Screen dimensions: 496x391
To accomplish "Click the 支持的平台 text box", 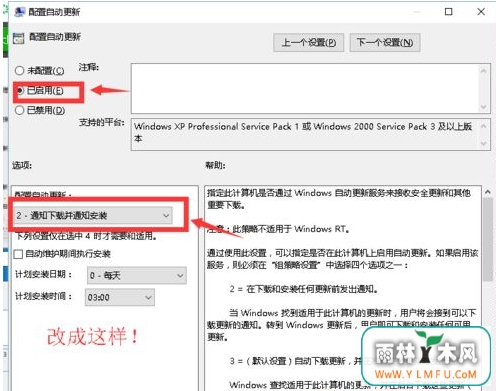I will click(305, 134).
